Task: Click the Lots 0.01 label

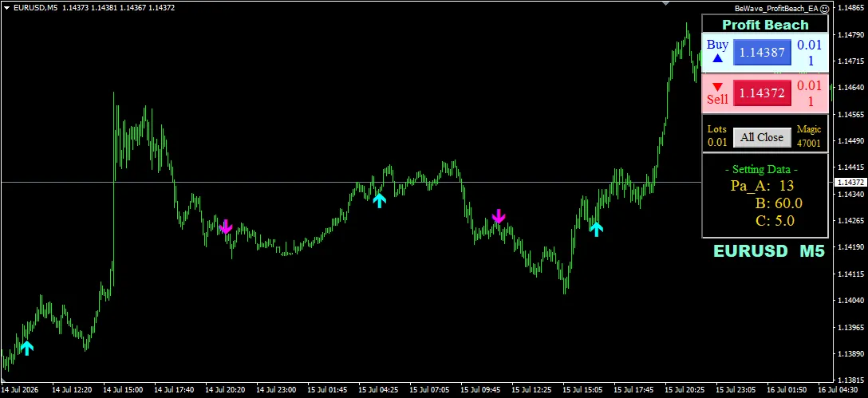Action: (717, 136)
